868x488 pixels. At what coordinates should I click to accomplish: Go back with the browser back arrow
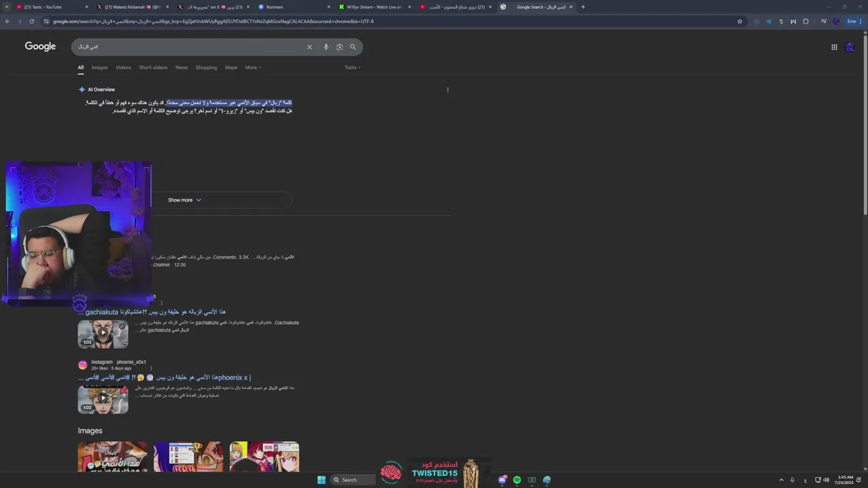(x=7, y=21)
